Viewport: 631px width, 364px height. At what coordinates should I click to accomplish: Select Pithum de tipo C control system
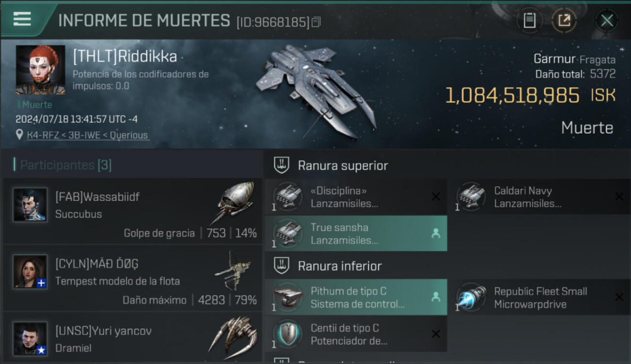tap(356, 298)
